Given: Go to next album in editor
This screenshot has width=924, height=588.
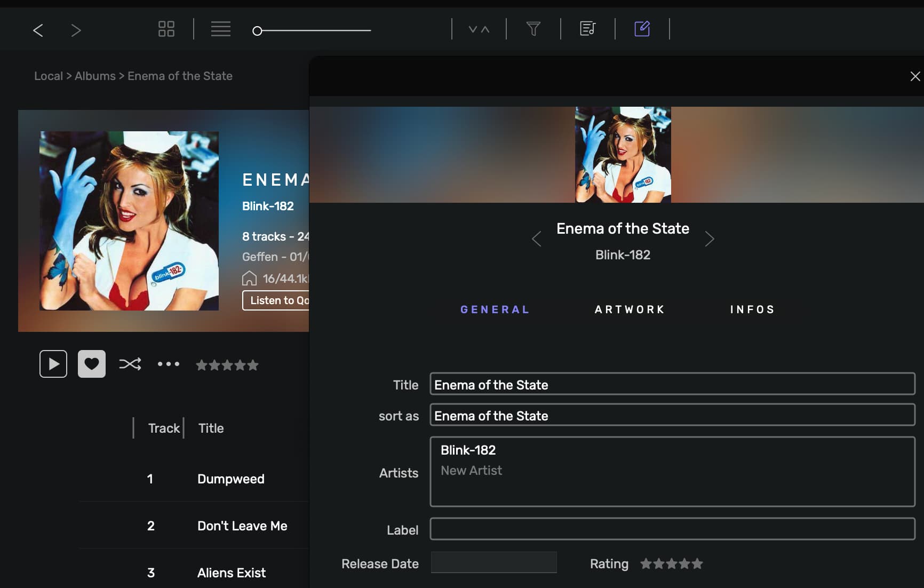Looking at the screenshot, I should pyautogui.click(x=710, y=239).
